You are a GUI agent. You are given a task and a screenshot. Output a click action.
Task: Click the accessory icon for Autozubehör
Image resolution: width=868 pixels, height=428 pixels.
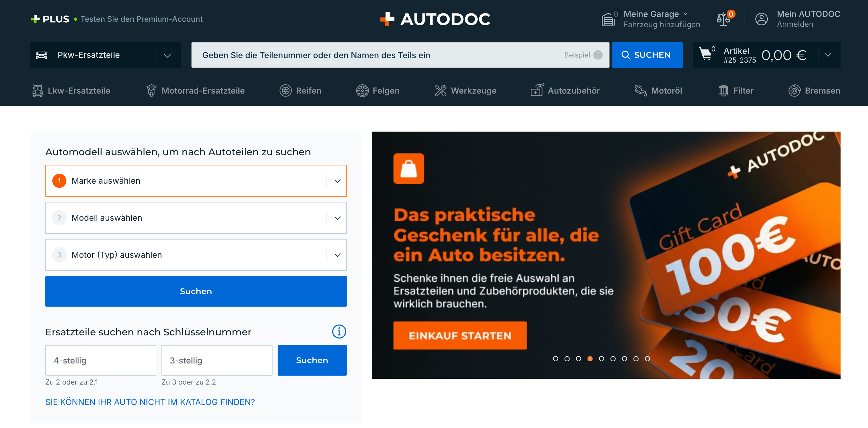pyautogui.click(x=537, y=90)
